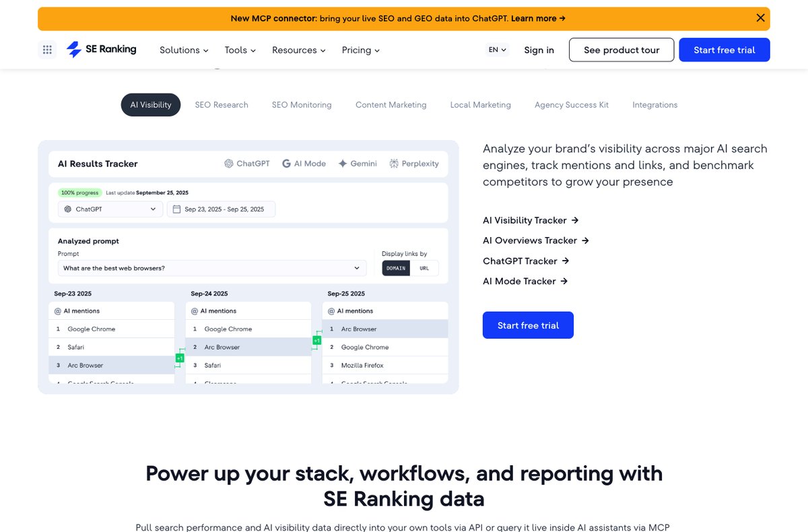
Task: Open ChatGPT Tracker link
Action: click(x=526, y=261)
